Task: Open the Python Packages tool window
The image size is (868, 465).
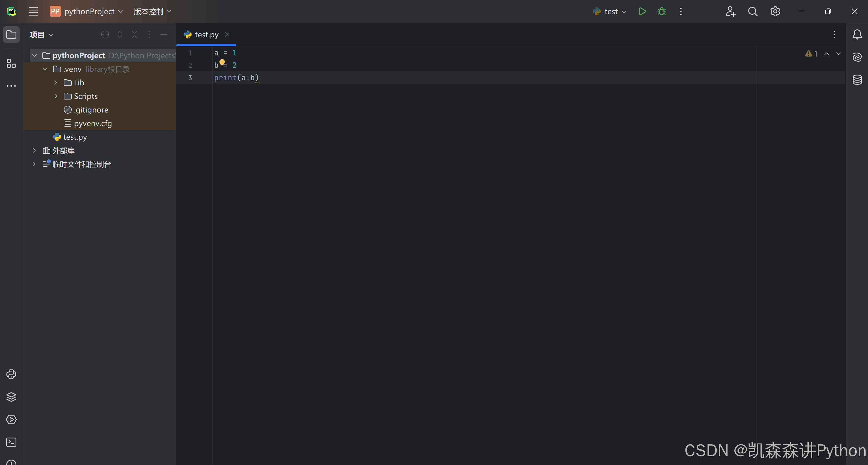Action: 11,397
